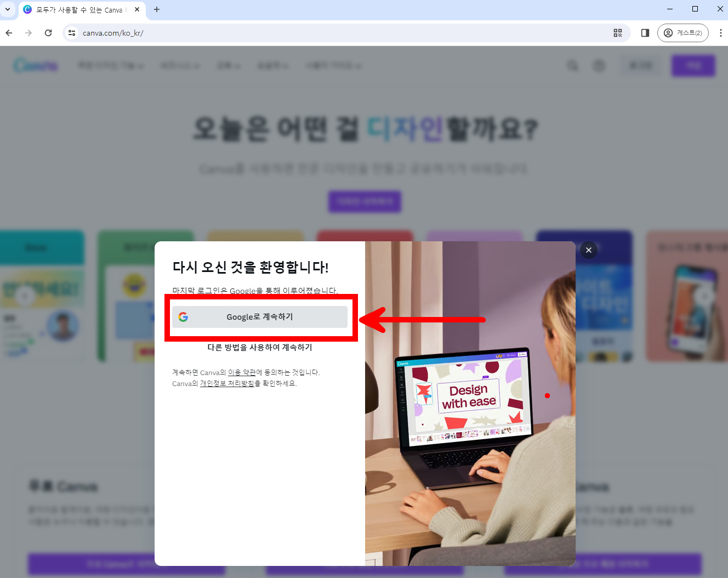Select the Canva tab
The width and height of the screenshot is (728, 578).
click(82, 10)
